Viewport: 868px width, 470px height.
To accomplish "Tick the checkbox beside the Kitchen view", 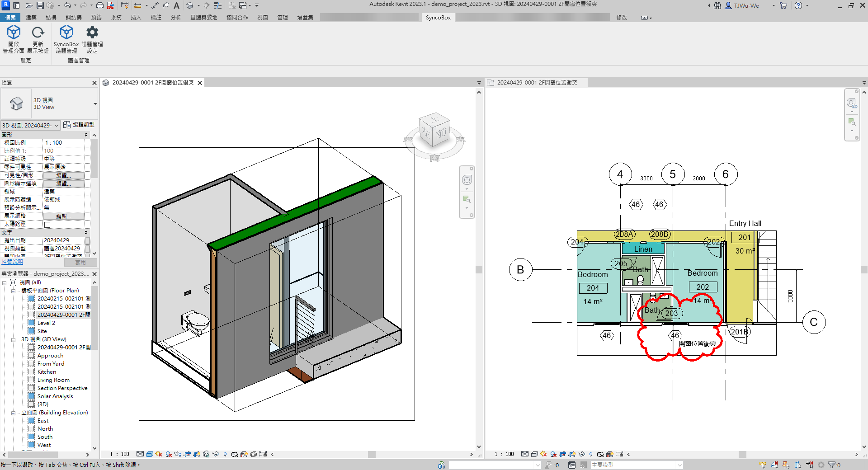I will point(31,372).
